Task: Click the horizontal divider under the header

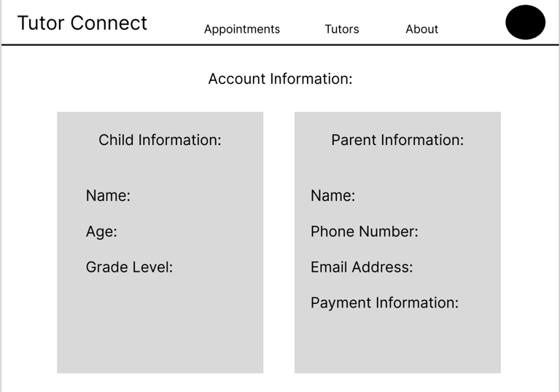Action: click(280, 45)
